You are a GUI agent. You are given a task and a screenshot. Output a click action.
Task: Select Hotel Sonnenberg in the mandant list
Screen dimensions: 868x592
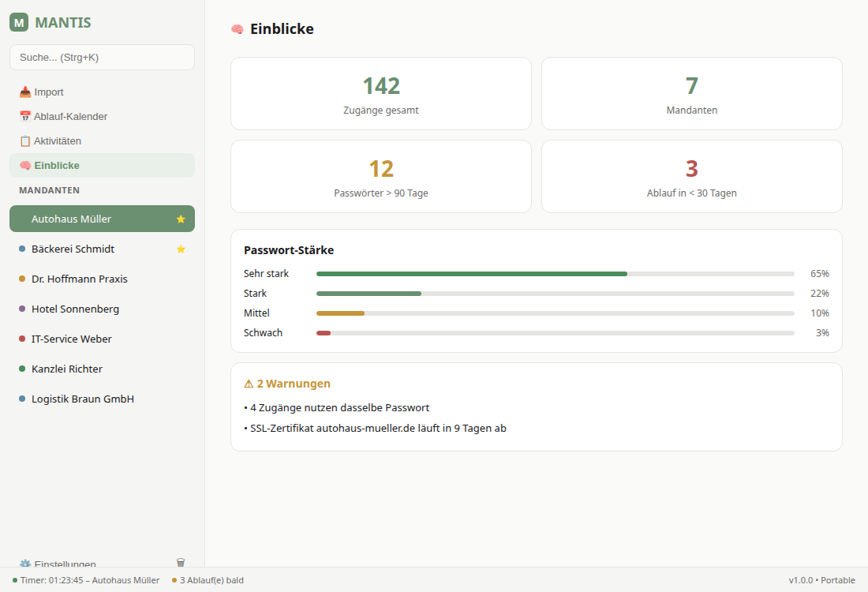tap(75, 309)
